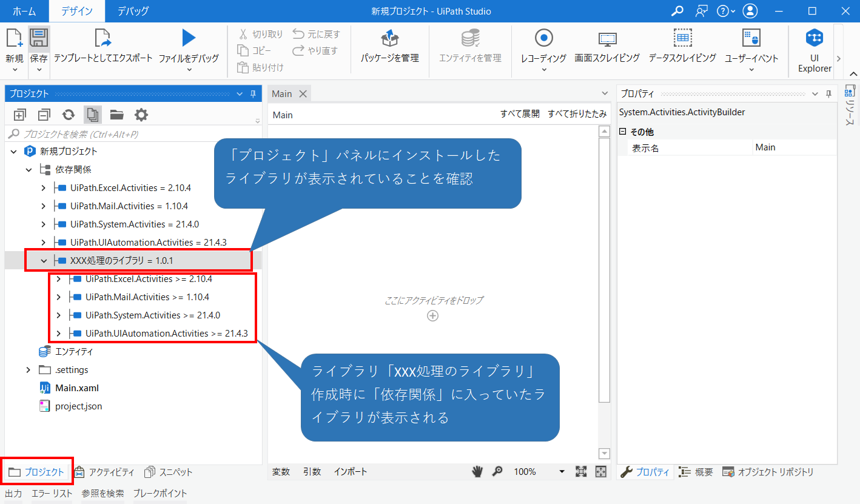Image resolution: width=860 pixels, height=504 pixels.
Task: Select the Main document tab
Action: (282, 93)
